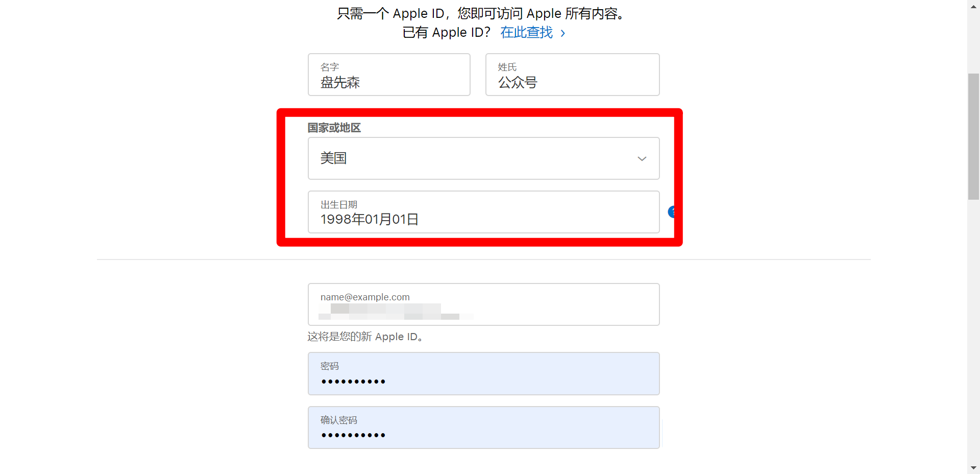The height and width of the screenshot is (474, 980).
Task: Click the scrollbar track below the thumb
Action: click(x=973, y=331)
